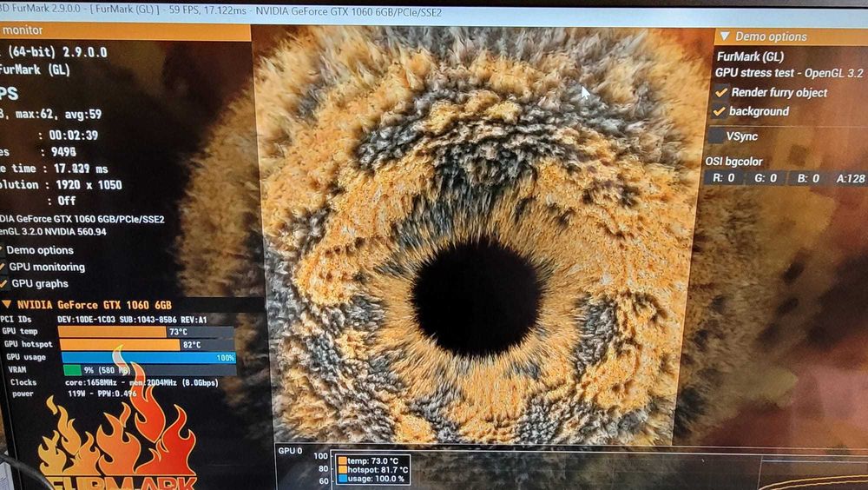Click the monitor panel header
Image resolution: width=868 pixels, height=490 pixels.
click(x=125, y=30)
